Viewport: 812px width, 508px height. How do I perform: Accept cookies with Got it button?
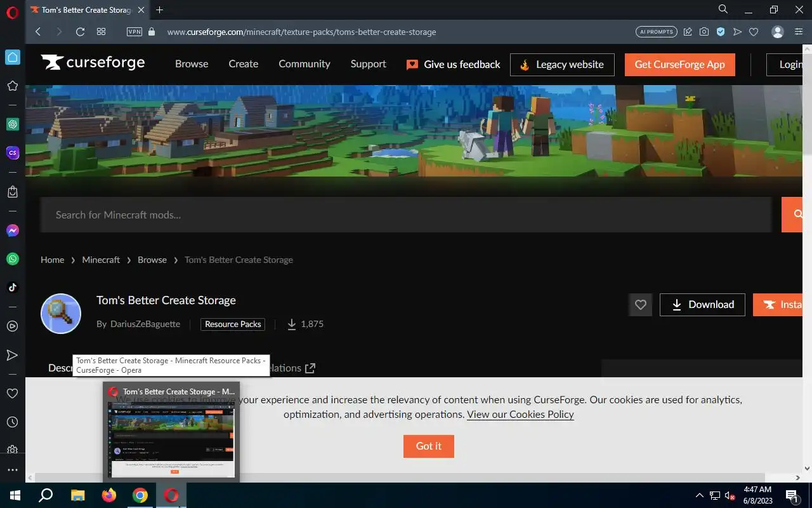pos(429,446)
